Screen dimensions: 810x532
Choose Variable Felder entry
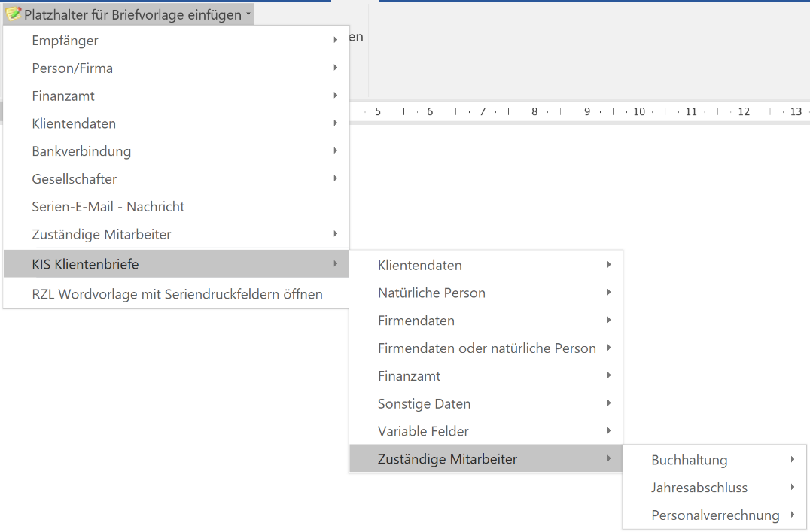(423, 432)
